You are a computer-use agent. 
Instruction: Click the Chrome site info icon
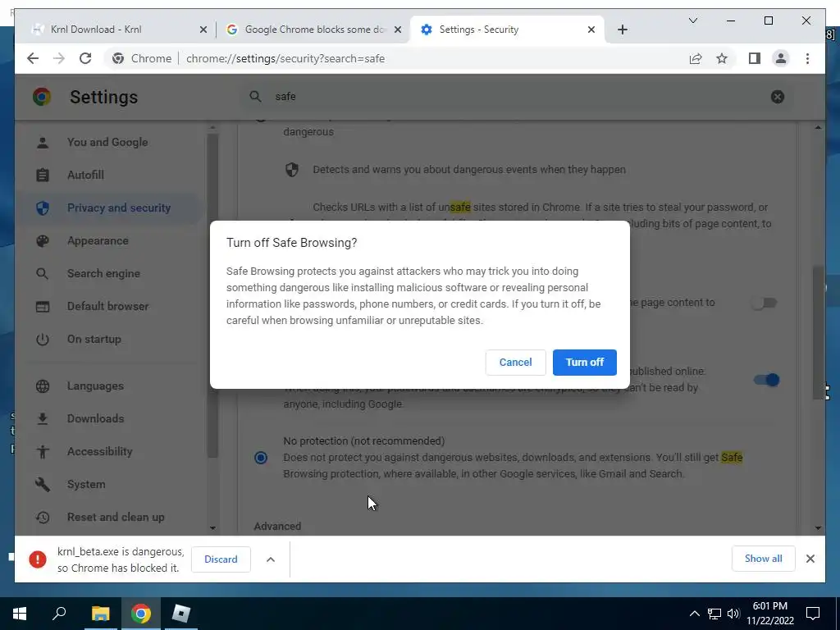[x=118, y=58]
